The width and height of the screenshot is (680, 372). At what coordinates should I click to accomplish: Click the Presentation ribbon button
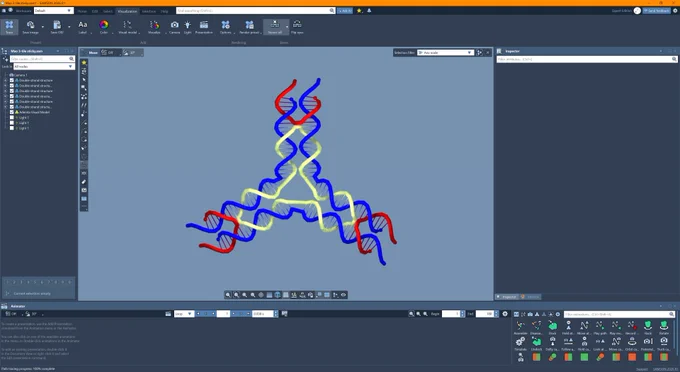pyautogui.click(x=204, y=27)
